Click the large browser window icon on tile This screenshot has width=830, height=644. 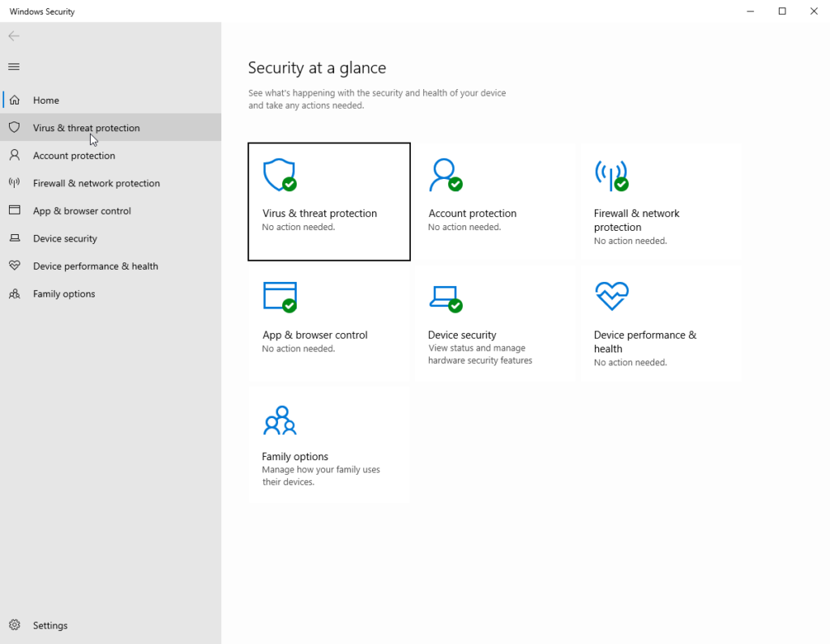[x=280, y=296]
